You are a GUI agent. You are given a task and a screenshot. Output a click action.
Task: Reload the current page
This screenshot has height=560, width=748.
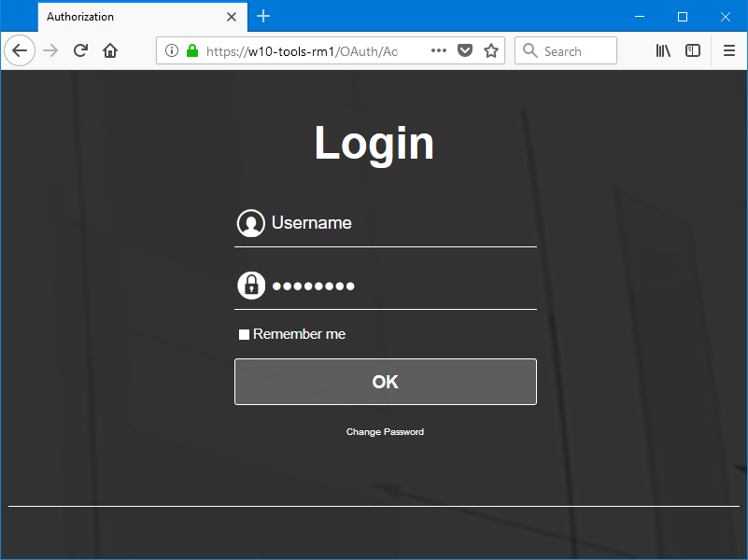pyautogui.click(x=80, y=51)
